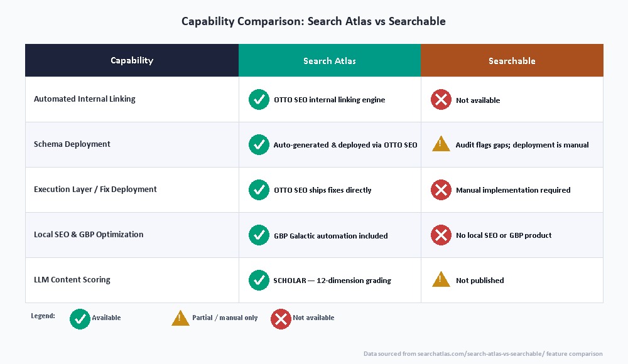Click green checkmark beside SCHOLAR 12-dimension grading
The width and height of the screenshot is (628, 364).
coord(259,281)
